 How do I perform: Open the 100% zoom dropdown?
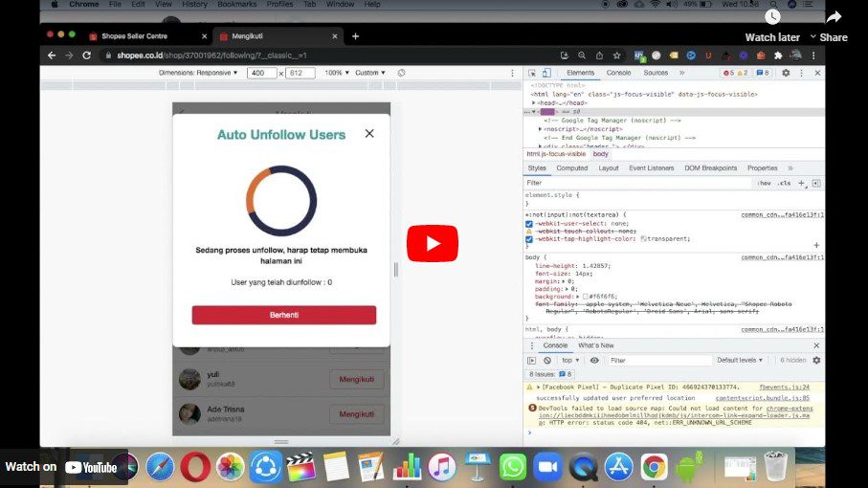337,73
